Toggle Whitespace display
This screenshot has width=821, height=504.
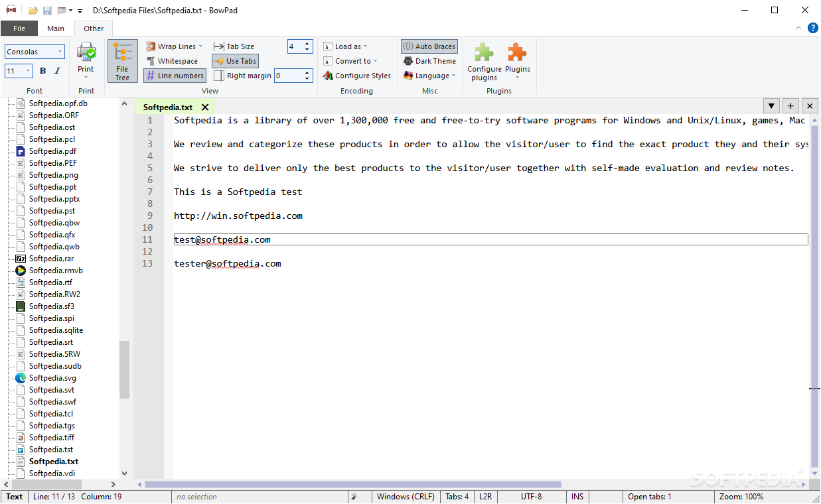coord(171,61)
